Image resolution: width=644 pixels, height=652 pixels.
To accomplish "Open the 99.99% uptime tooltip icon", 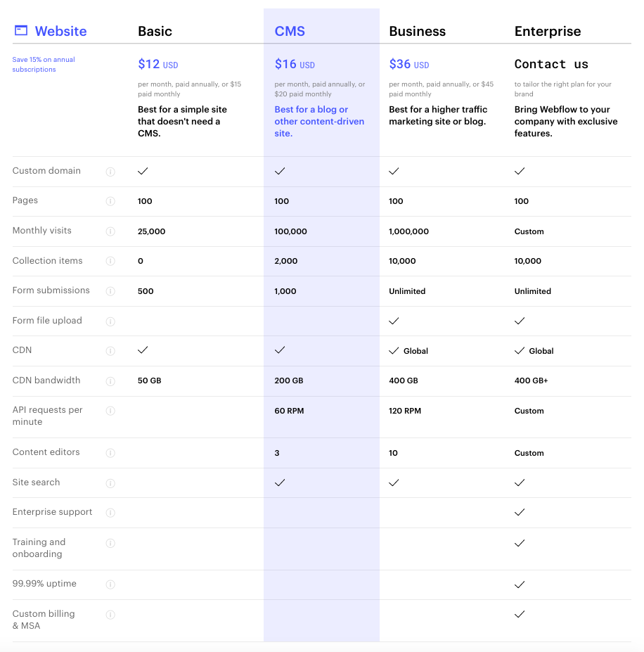I will pos(110,584).
